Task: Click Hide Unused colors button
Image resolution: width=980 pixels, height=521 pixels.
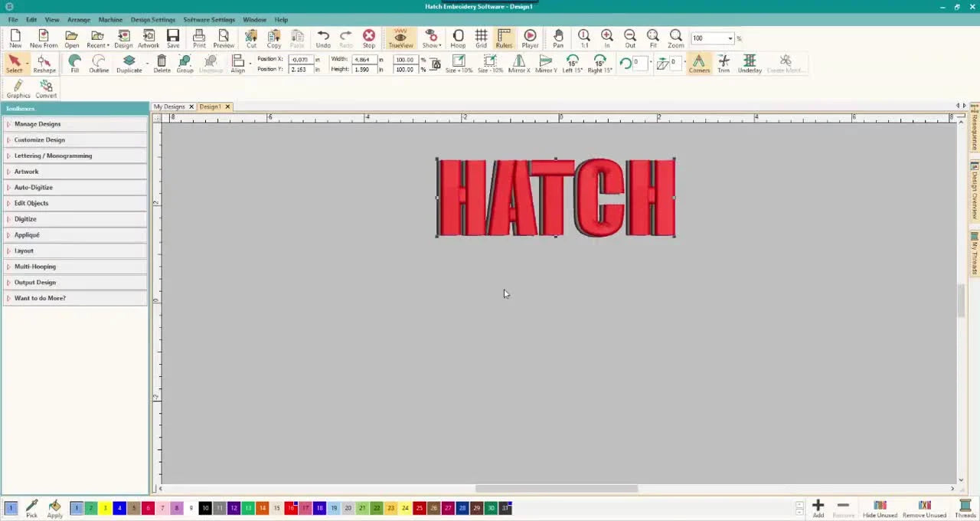Action: (x=880, y=509)
